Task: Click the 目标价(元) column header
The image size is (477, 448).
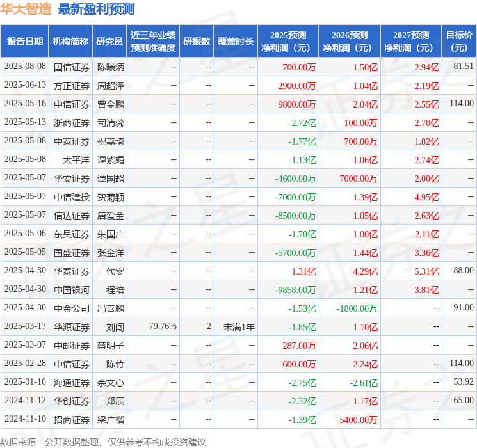Action: pyautogui.click(x=459, y=42)
